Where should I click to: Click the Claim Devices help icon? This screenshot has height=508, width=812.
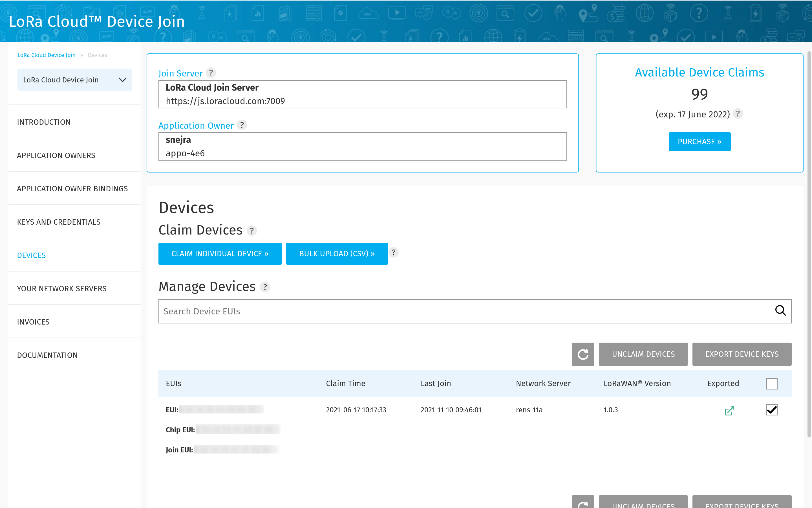(252, 231)
